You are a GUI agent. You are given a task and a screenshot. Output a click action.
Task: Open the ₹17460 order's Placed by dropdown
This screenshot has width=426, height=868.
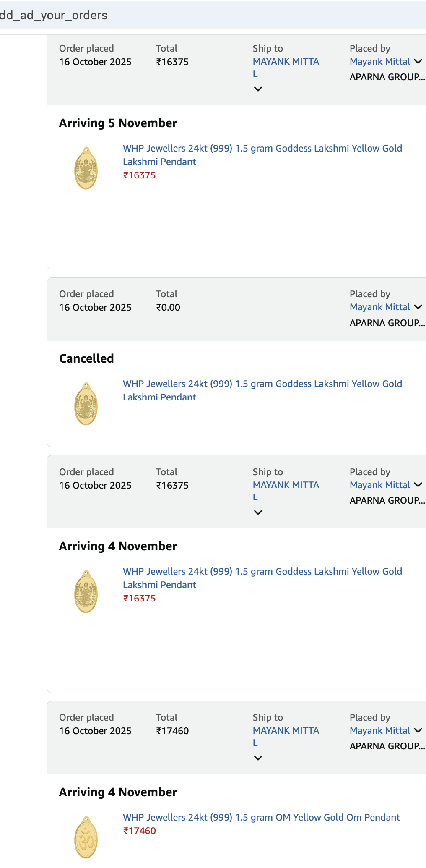coord(418,731)
